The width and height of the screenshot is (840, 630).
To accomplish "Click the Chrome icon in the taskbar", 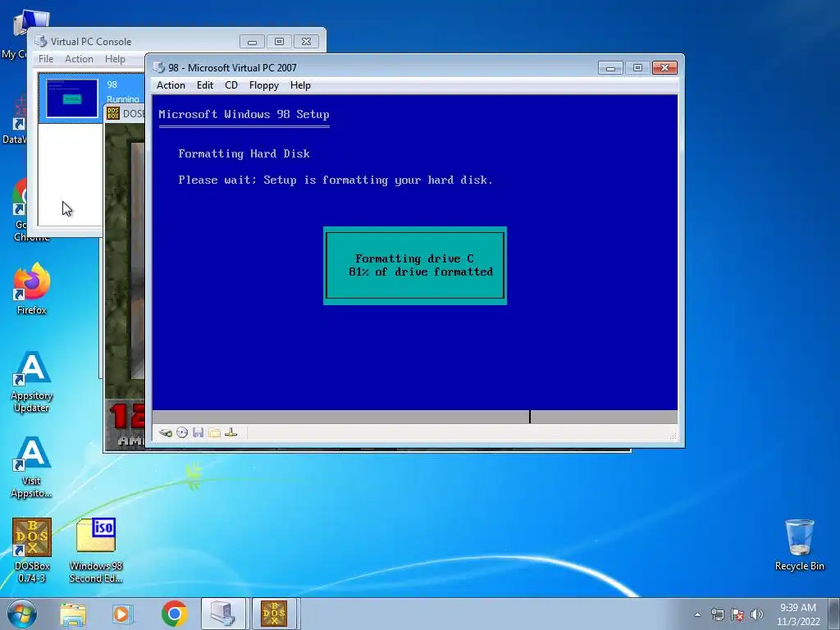I will click(174, 614).
